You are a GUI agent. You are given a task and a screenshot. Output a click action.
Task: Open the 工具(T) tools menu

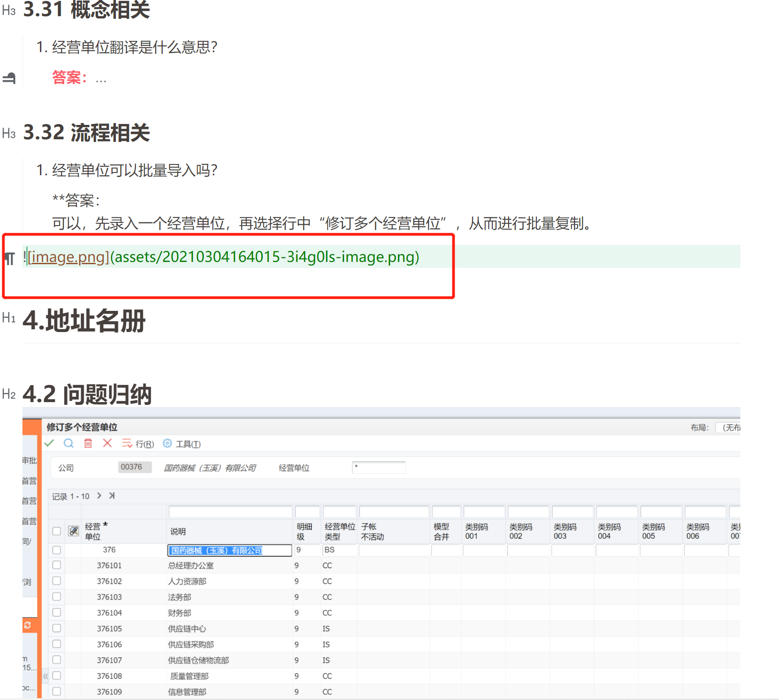point(188,444)
